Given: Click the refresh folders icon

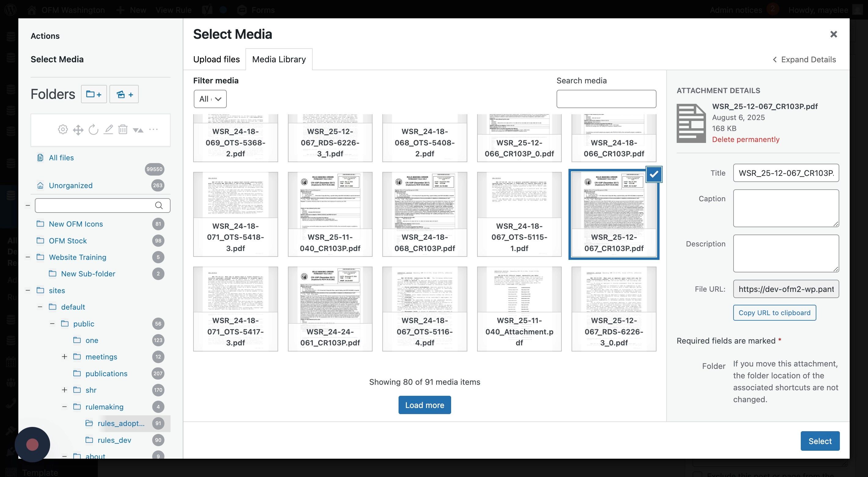Looking at the screenshot, I should [93, 129].
